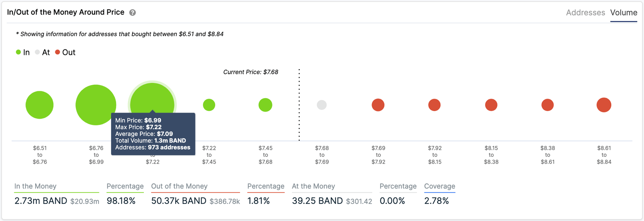Click the $7.45 to $7.68 green bubble
The height and width of the screenshot is (221, 644).
click(265, 105)
